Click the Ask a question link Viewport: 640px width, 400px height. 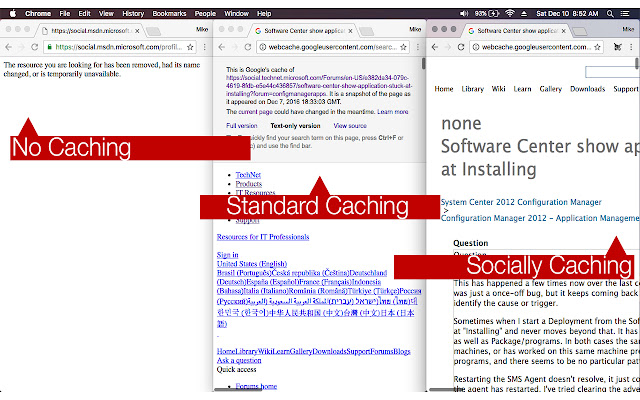tap(239, 360)
